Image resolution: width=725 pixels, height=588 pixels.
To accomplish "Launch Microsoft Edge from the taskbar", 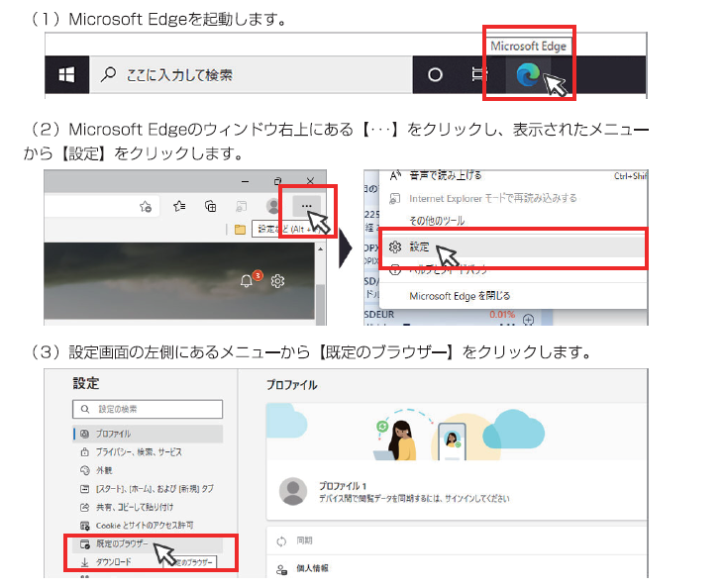I will coord(528,76).
